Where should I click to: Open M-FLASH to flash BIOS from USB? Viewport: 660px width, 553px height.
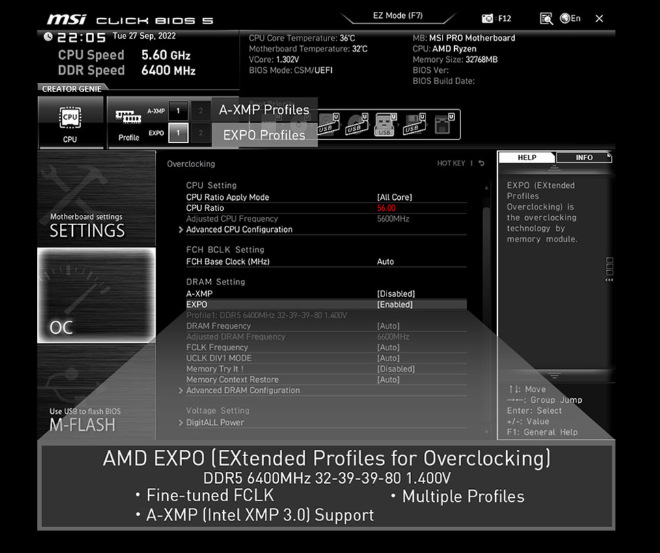click(x=96, y=392)
